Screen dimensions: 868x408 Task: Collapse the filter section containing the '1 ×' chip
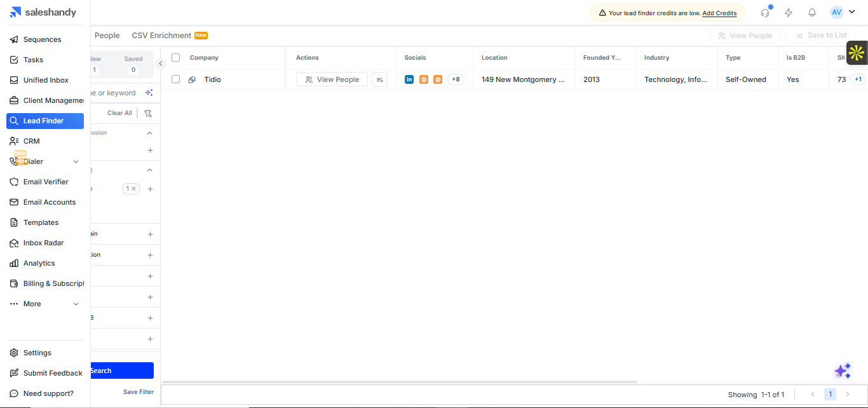coord(150,170)
